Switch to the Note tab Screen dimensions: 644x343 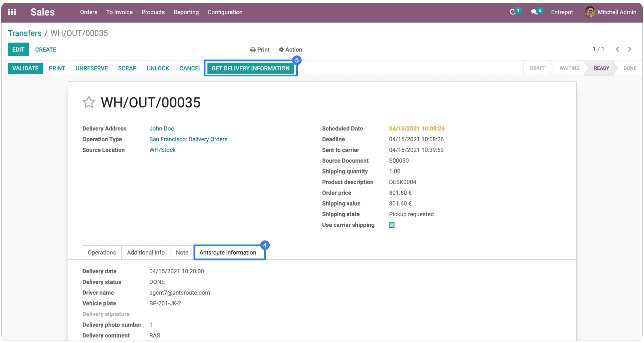coord(182,253)
